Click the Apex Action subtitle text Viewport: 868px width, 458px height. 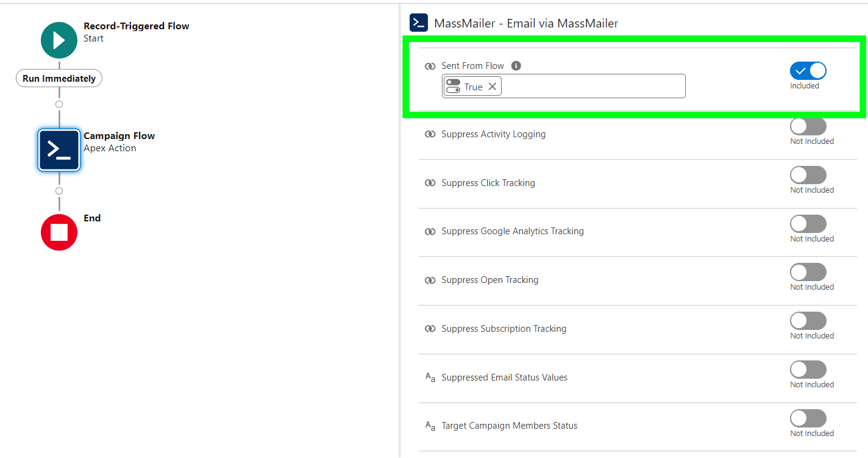tap(110, 148)
